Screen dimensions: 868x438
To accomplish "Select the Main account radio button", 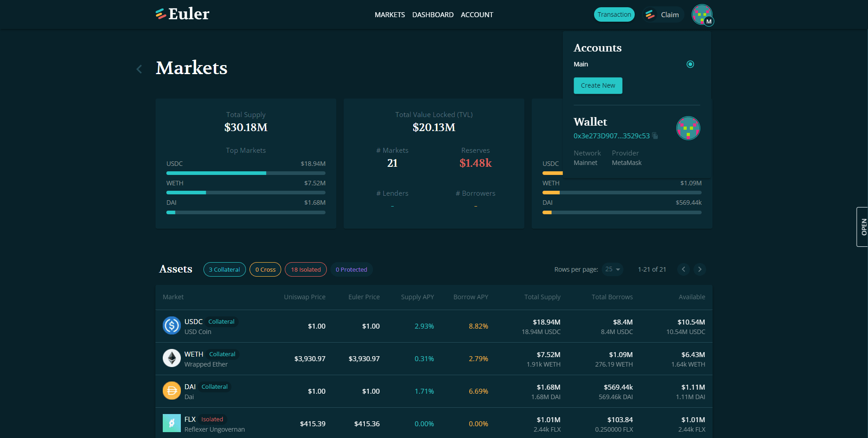I will 690,64.
